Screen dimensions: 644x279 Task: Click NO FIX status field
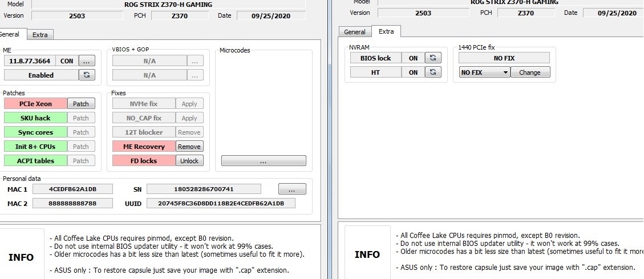point(504,58)
